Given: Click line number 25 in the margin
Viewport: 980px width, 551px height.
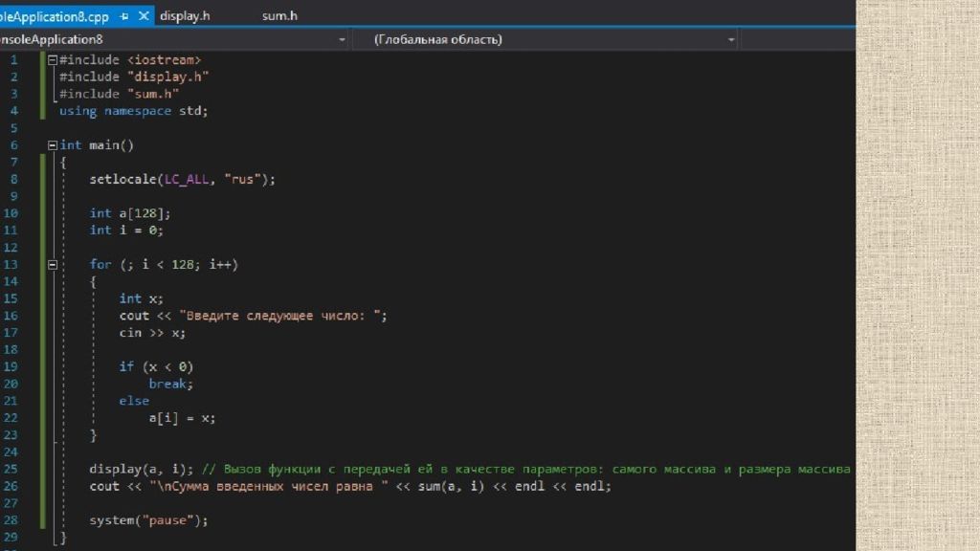Looking at the screenshot, I should 12,469.
